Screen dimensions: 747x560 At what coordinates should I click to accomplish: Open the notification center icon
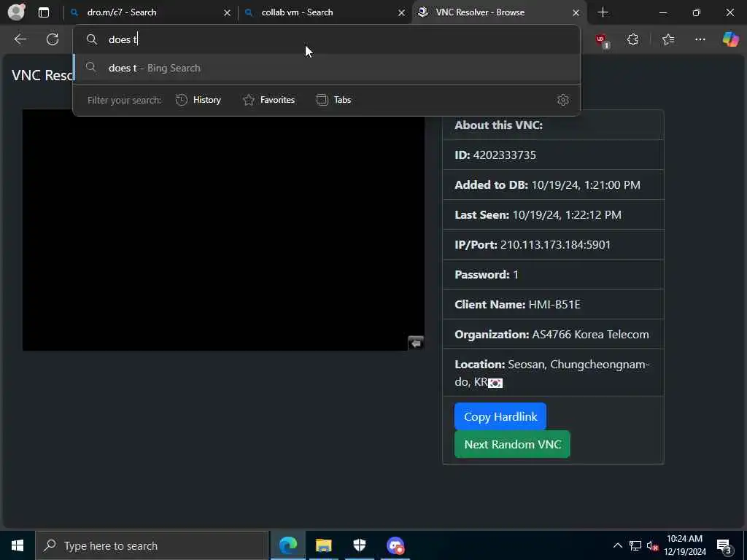(724, 546)
